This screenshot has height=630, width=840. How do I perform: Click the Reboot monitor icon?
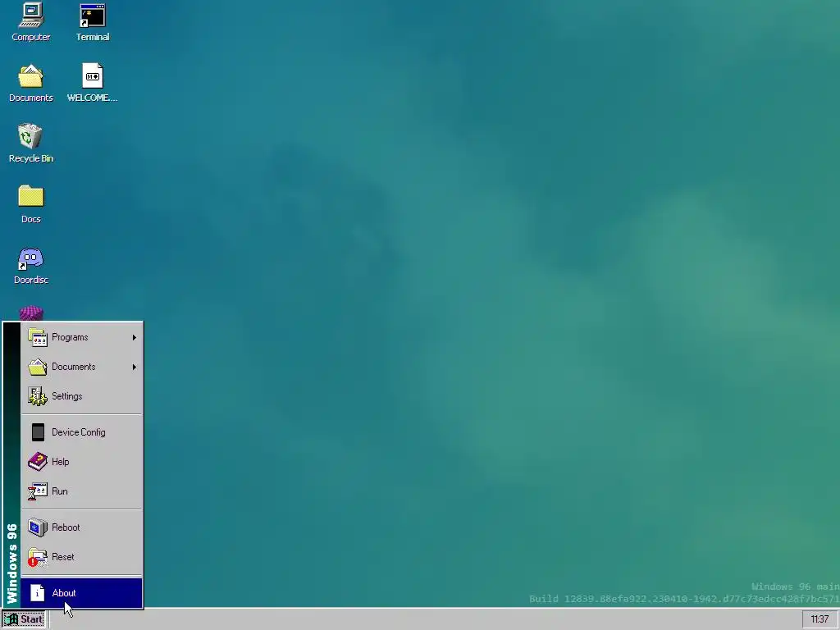(x=38, y=527)
